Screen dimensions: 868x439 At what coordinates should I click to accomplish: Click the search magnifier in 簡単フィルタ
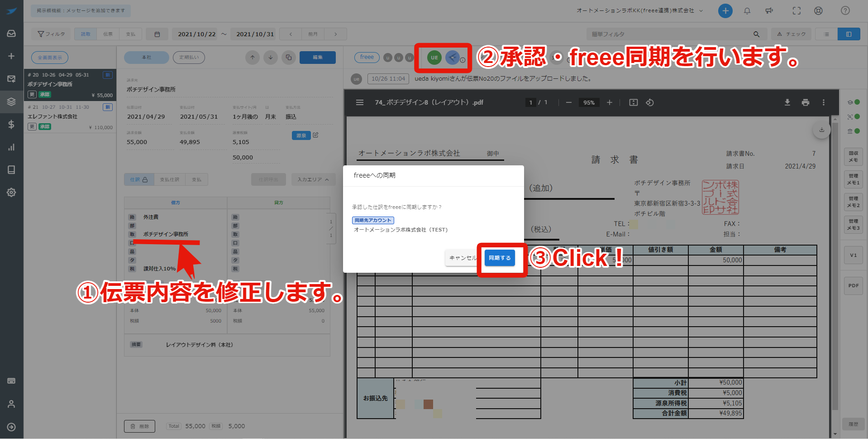coord(756,34)
